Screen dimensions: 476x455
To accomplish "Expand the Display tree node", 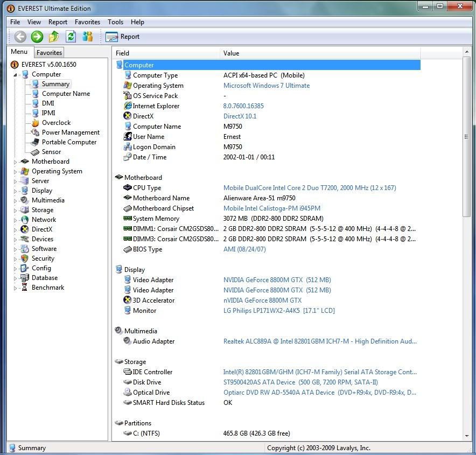I will pos(15,191).
